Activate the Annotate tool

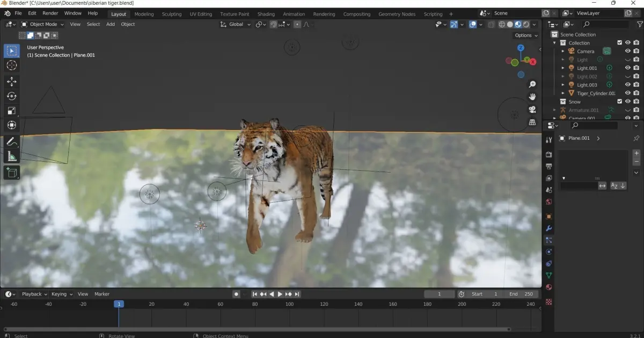(11, 142)
